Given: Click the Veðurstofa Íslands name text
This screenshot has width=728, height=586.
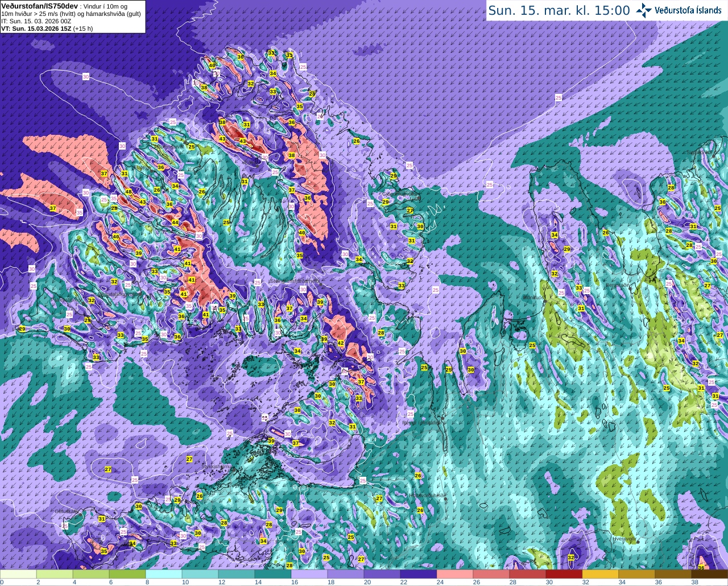Looking at the screenshot, I should coord(688,10).
